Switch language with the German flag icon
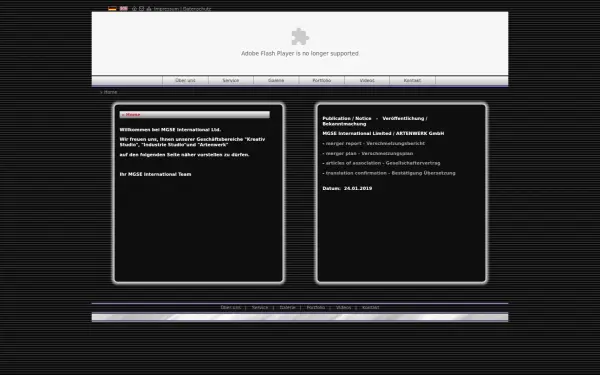Viewport: 600px width, 375px height. (112, 8)
